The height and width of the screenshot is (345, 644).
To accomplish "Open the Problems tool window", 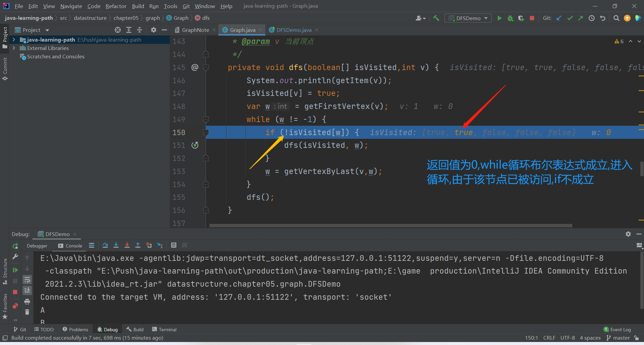I will [75, 330].
